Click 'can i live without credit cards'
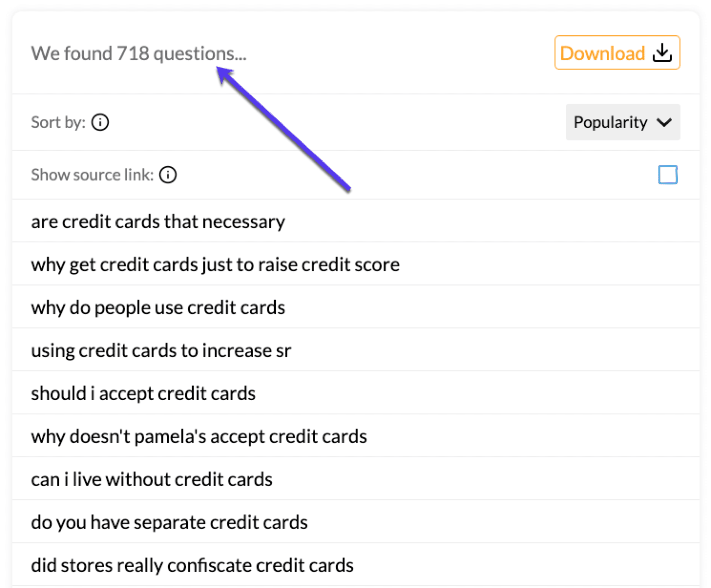 [x=152, y=479]
